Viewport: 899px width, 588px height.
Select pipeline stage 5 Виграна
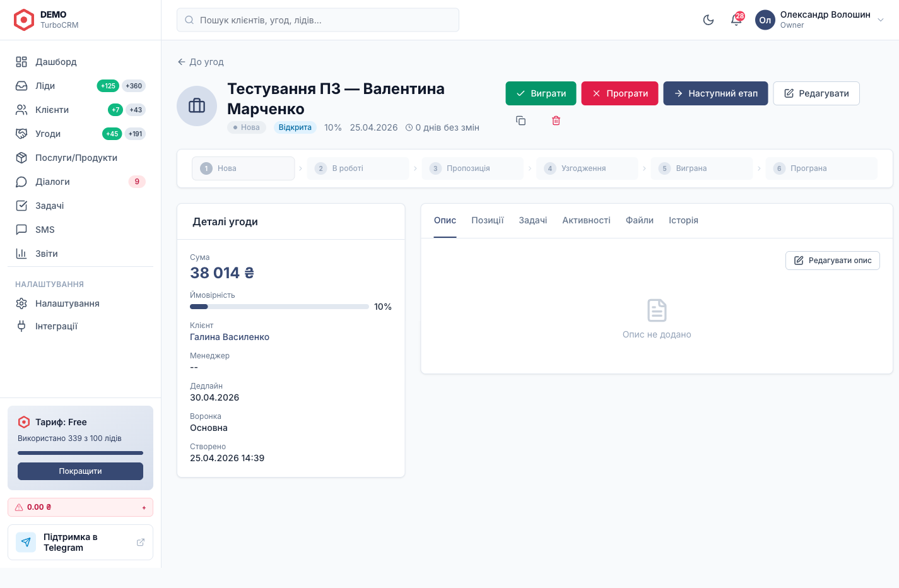point(702,168)
